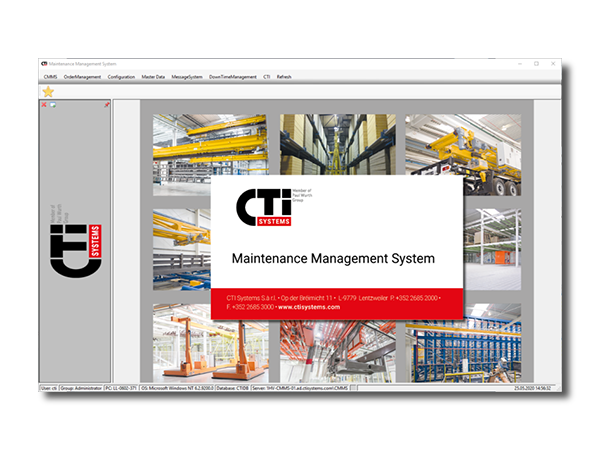This screenshot has height=450, width=600.
Task: Click the CTI Systems logo on splash screen
Action: pos(274,207)
